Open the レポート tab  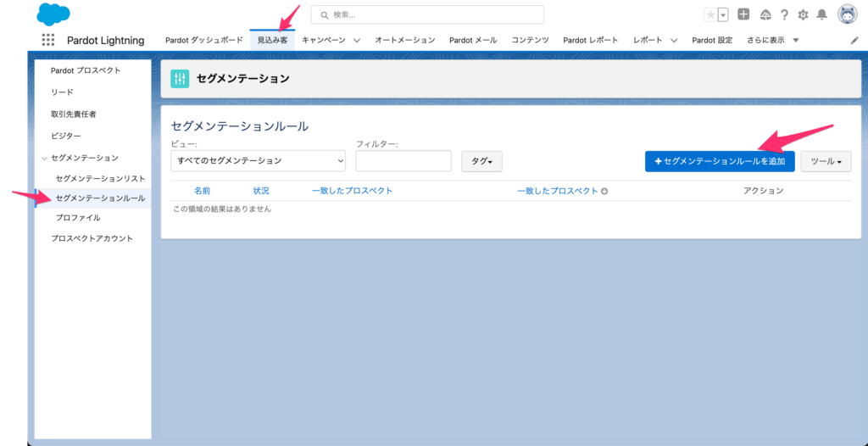point(648,41)
